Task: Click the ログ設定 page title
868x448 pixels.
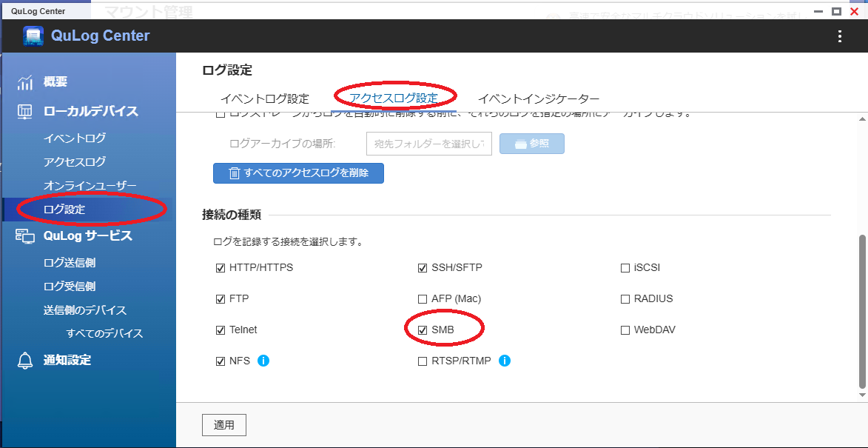Action: coord(227,70)
